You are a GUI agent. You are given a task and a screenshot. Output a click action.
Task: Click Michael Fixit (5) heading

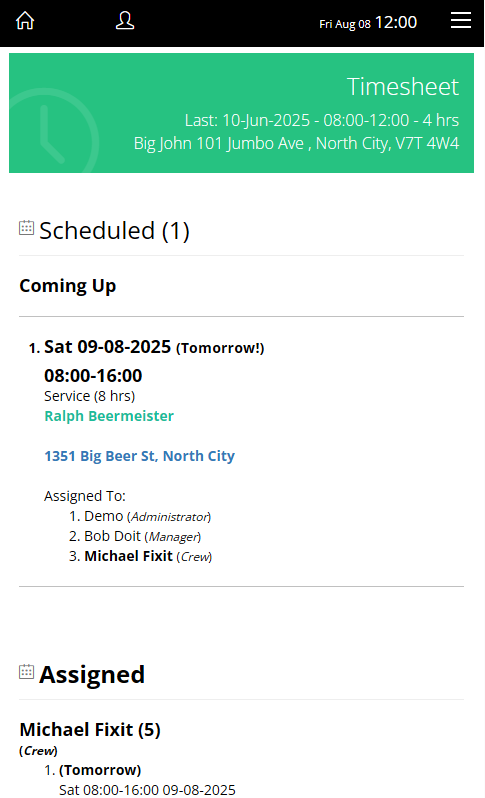[x=90, y=730]
